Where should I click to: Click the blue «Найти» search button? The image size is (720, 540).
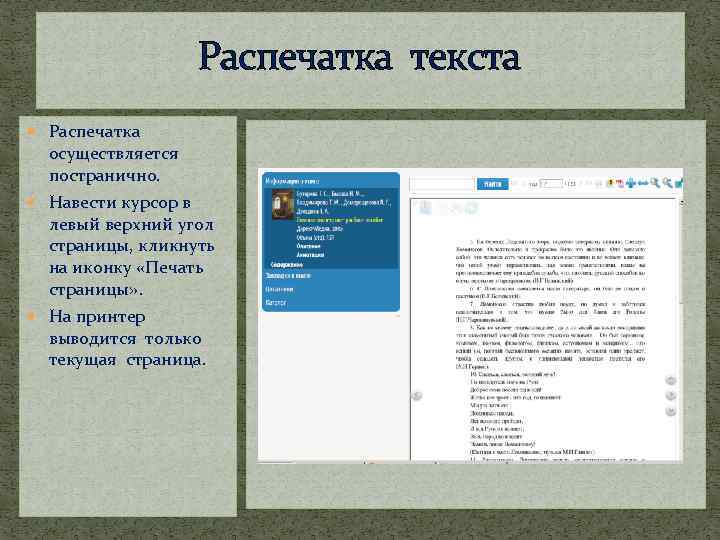[x=493, y=184]
